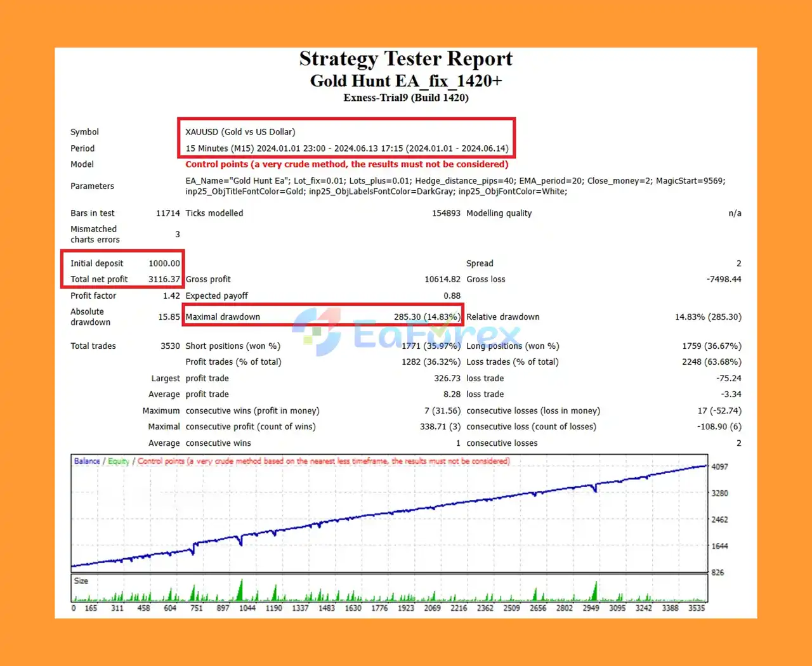Click the 4097 balance axis label
The height and width of the screenshot is (666, 812).
pyautogui.click(x=719, y=467)
